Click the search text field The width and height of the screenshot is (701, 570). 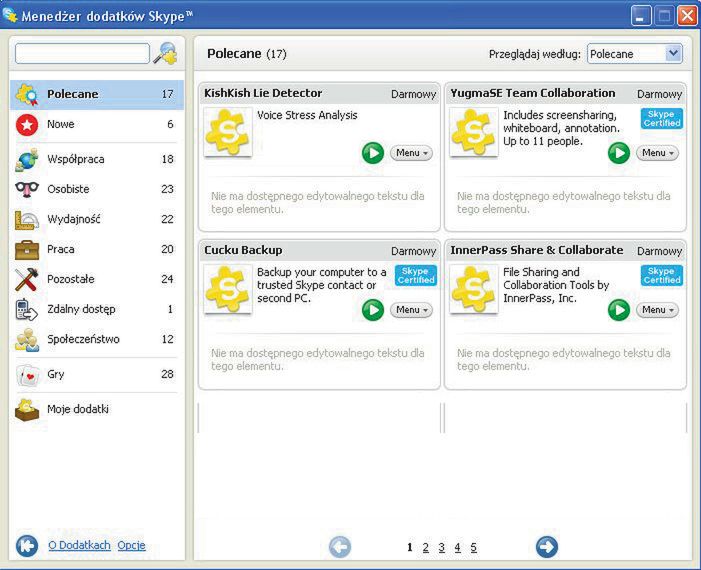tap(82, 54)
